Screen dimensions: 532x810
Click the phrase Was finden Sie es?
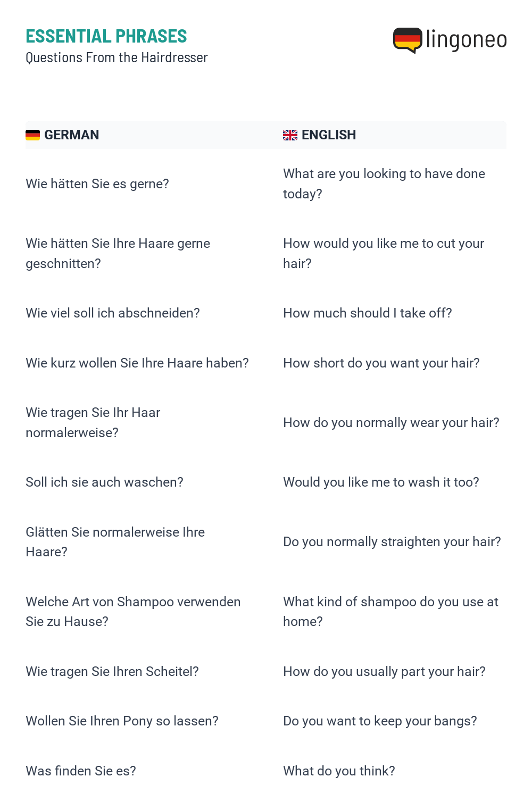[x=81, y=771]
